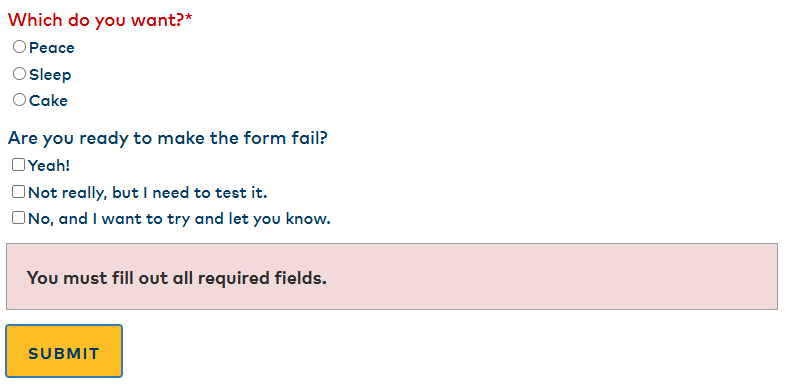Click empty area of the pink error box

coord(554,277)
